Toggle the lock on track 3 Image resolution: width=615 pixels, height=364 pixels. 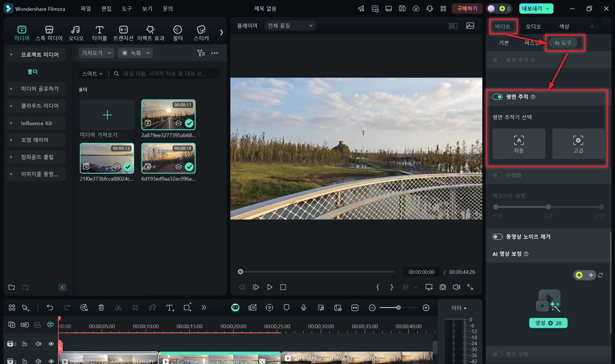pyautogui.click(x=25, y=344)
